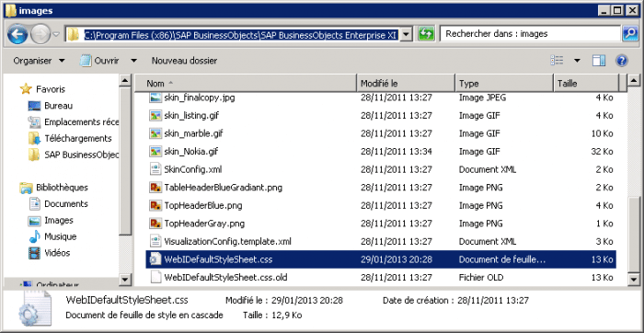Select the address bar path text
This screenshot has height=333, width=644.
[241, 35]
